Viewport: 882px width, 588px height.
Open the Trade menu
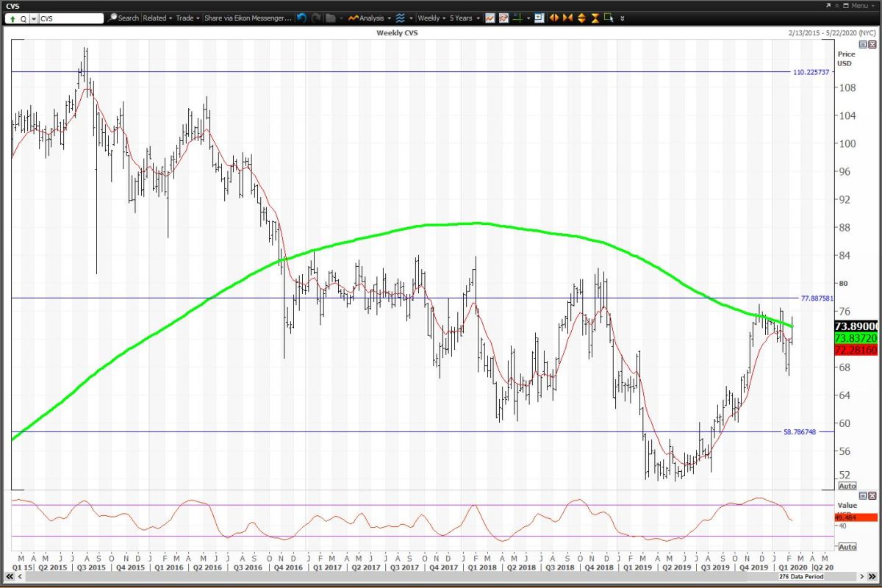pos(187,18)
